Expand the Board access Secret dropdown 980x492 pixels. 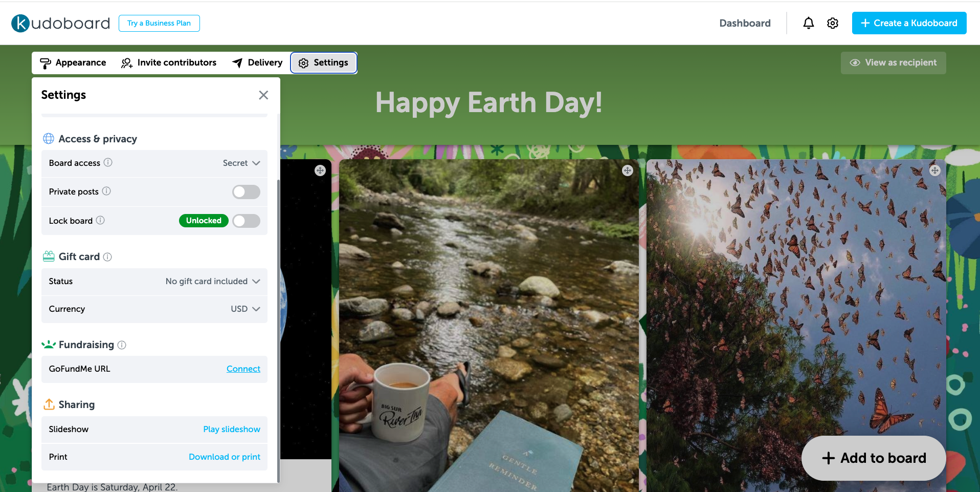[x=241, y=163]
